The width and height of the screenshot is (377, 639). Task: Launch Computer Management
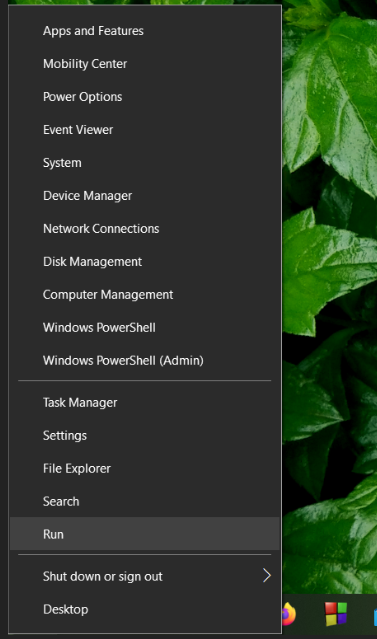point(145,295)
